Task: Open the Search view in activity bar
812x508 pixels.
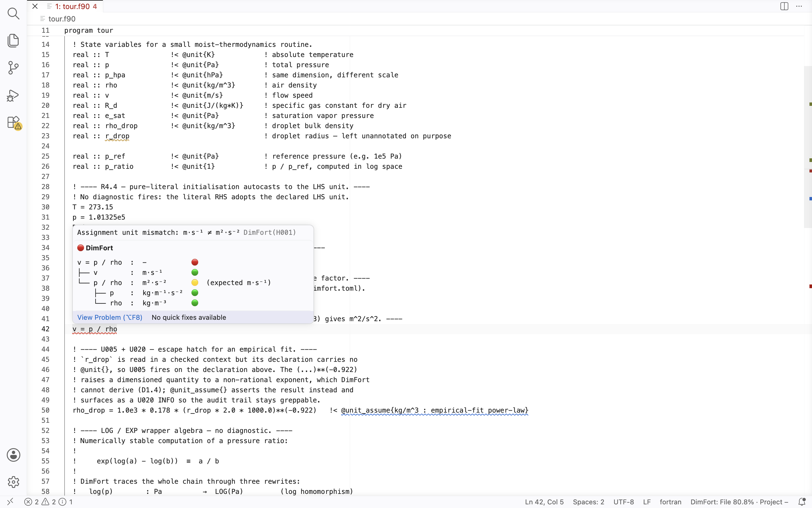Action: point(14,14)
